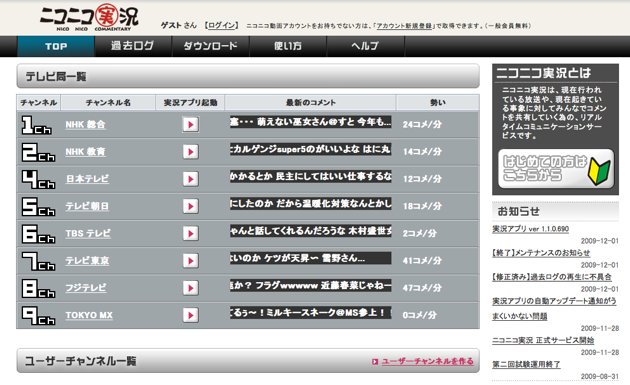Click the 24コメ/分 activity value
The width and height of the screenshot is (630, 385).
(422, 125)
